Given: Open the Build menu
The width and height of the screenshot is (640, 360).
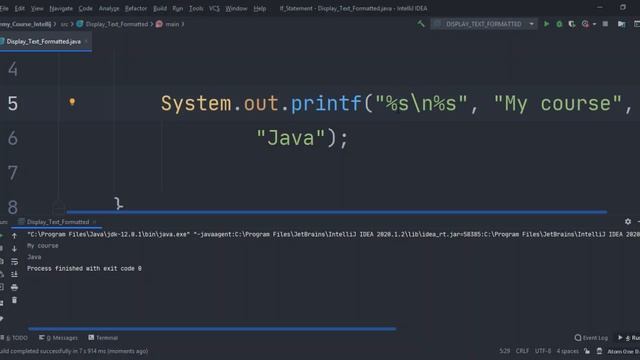Looking at the screenshot, I should click(x=160, y=8).
